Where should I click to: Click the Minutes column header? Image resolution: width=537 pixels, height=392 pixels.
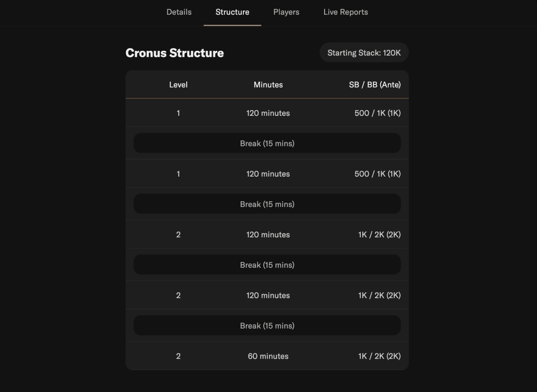point(268,84)
